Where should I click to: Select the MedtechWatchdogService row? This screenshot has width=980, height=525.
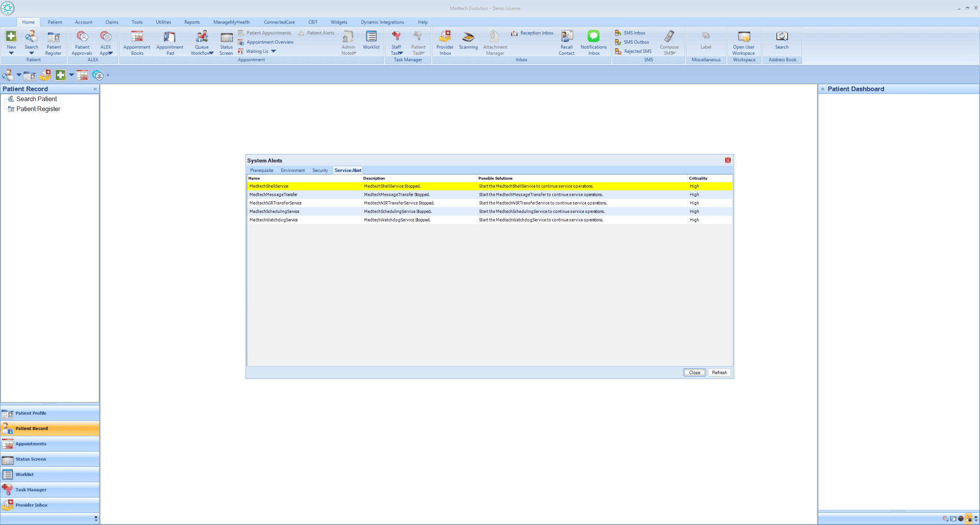pyautogui.click(x=490, y=220)
